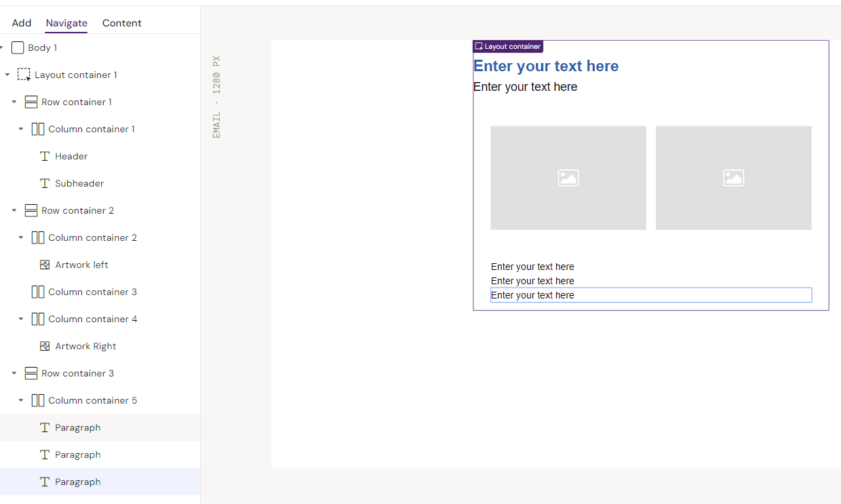Open the Content tab

click(x=121, y=23)
